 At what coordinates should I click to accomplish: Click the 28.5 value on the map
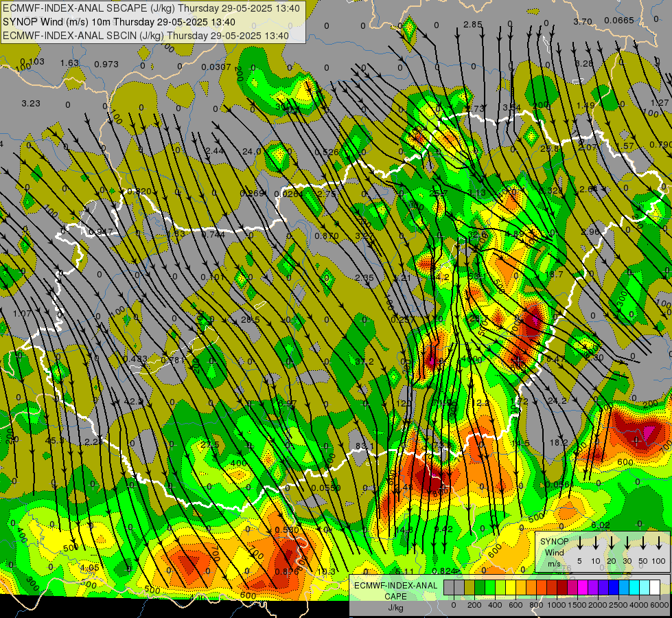[251, 320]
